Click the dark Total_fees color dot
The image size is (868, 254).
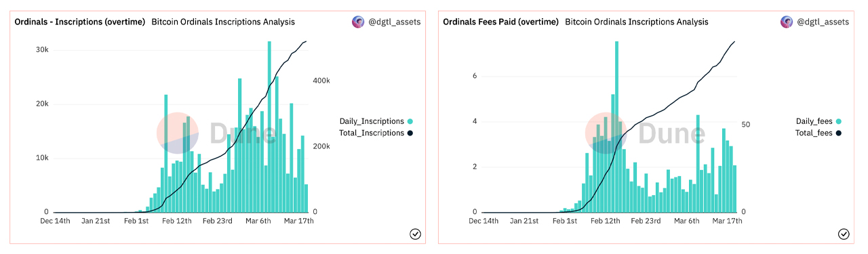[x=839, y=133]
